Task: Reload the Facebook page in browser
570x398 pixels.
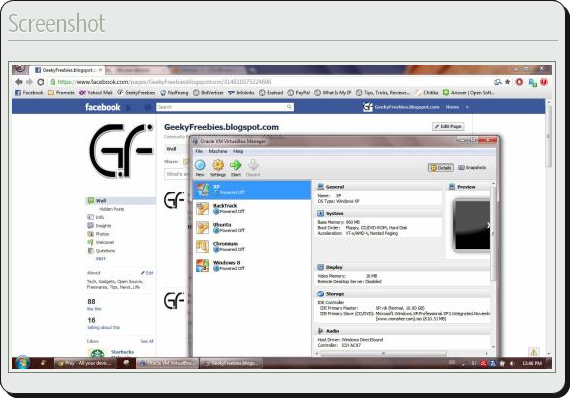Action: click(x=41, y=82)
